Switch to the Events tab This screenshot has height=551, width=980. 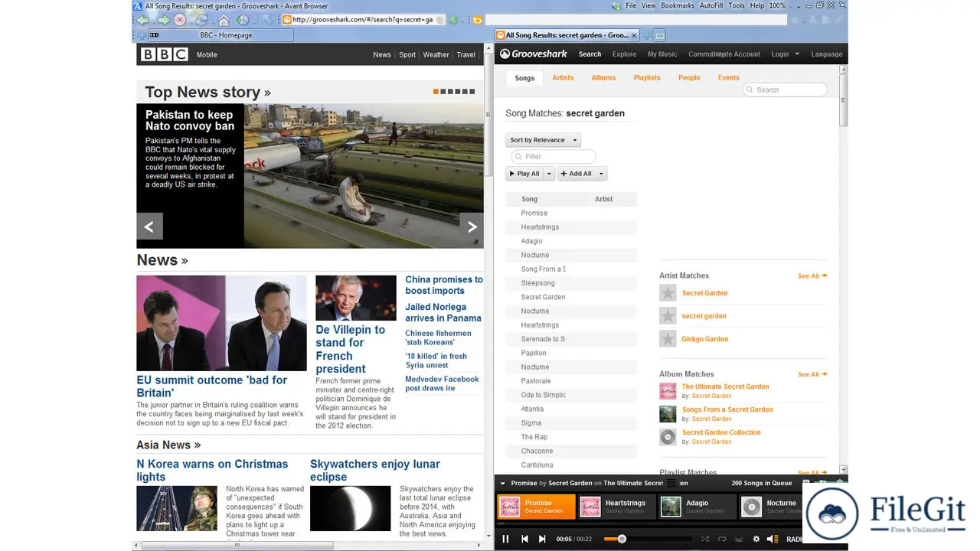pyautogui.click(x=729, y=78)
